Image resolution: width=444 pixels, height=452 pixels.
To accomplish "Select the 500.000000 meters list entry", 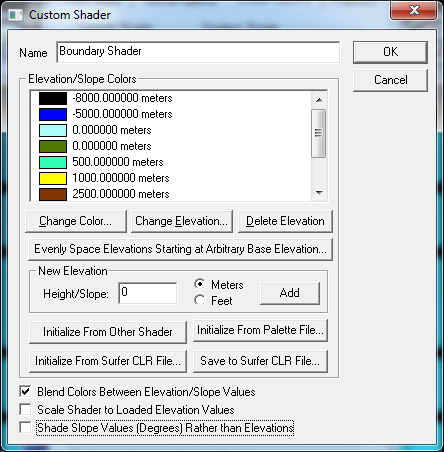I will tap(118, 162).
